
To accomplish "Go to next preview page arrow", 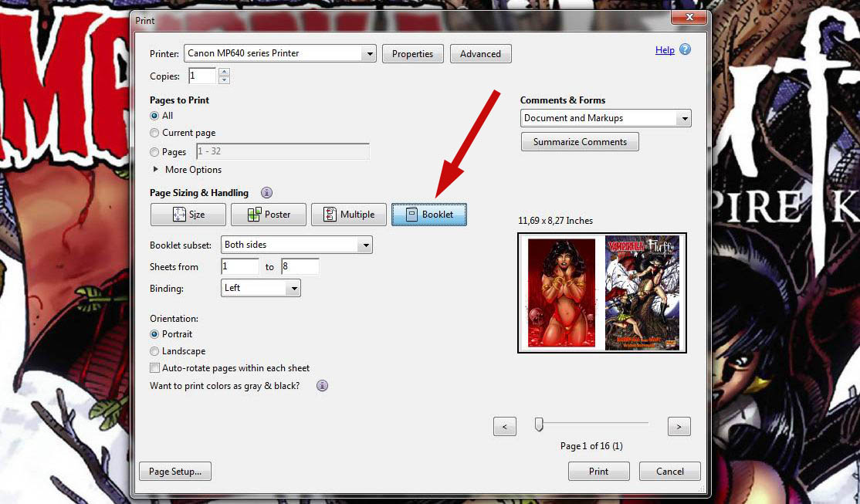I will click(x=679, y=426).
